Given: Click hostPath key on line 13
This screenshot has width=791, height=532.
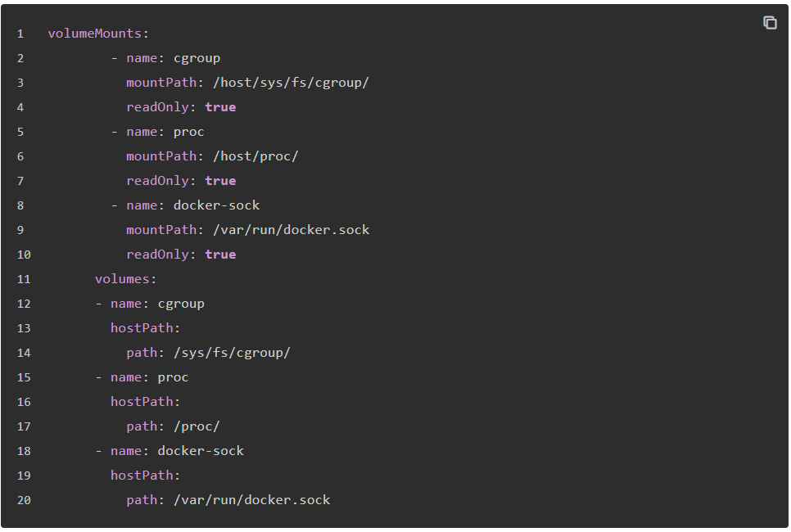Looking at the screenshot, I should click(142, 328).
